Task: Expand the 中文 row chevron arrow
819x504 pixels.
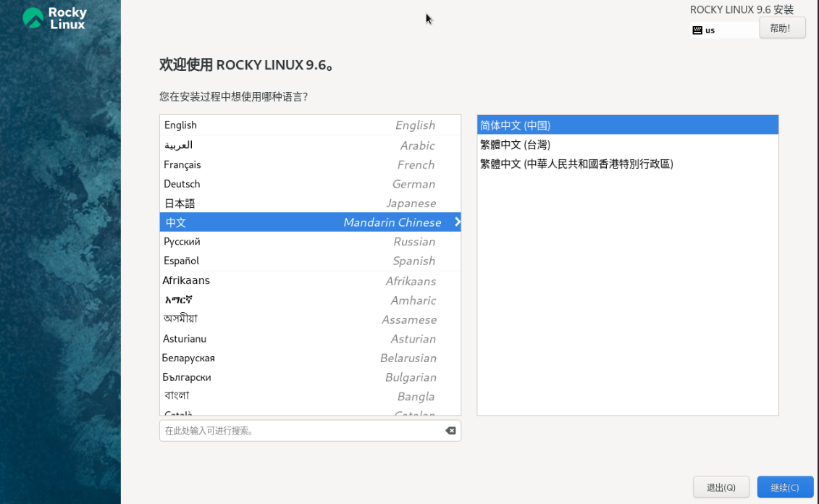Action: click(457, 222)
